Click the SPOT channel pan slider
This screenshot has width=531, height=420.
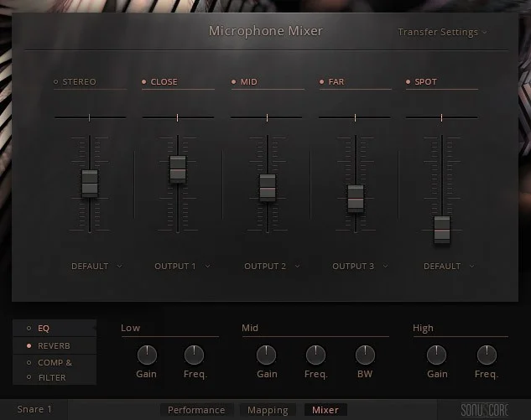click(442, 117)
